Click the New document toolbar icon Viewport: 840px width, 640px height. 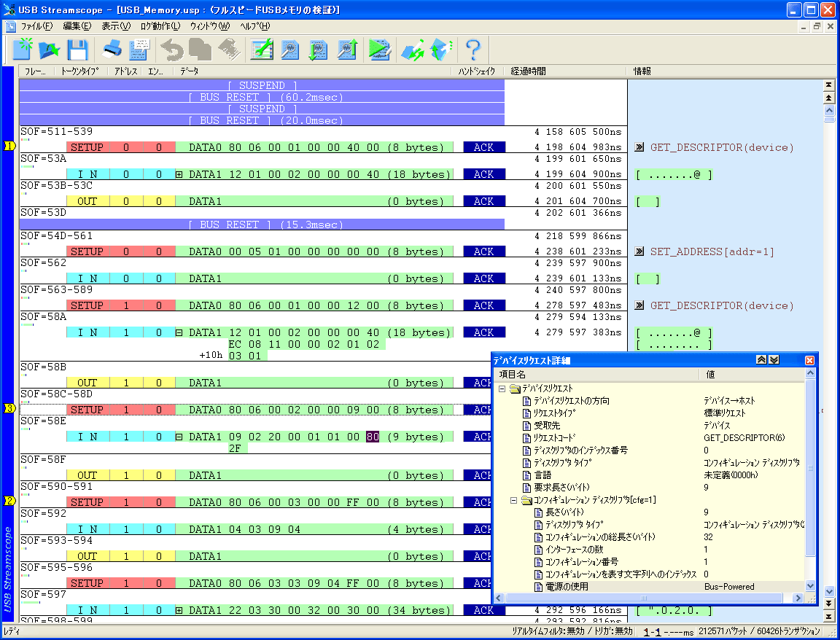(22, 50)
